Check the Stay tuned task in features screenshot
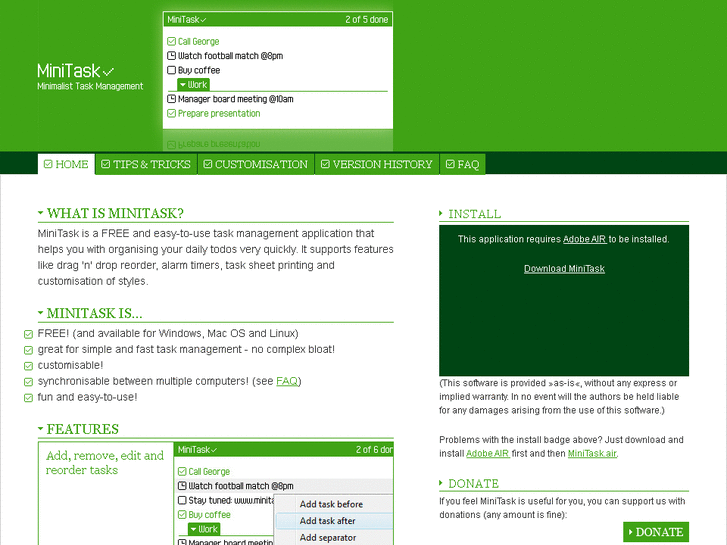This screenshot has width=727, height=545. (x=182, y=500)
